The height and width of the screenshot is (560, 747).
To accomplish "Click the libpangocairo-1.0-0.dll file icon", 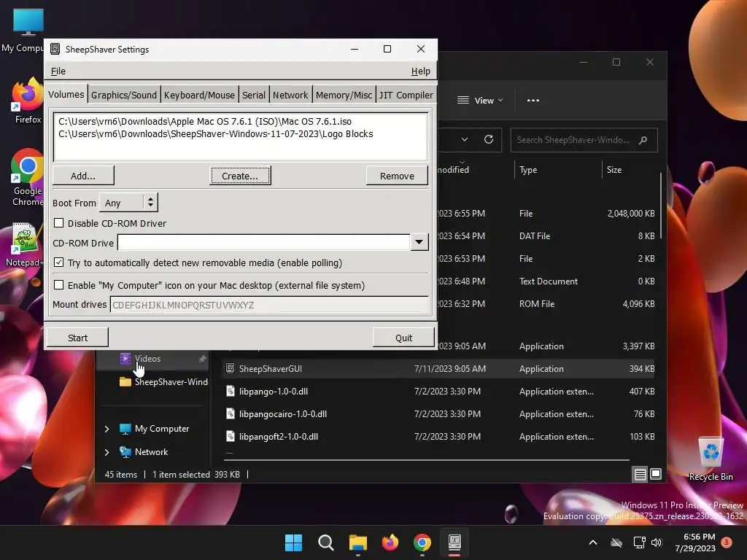I will click(x=230, y=414).
